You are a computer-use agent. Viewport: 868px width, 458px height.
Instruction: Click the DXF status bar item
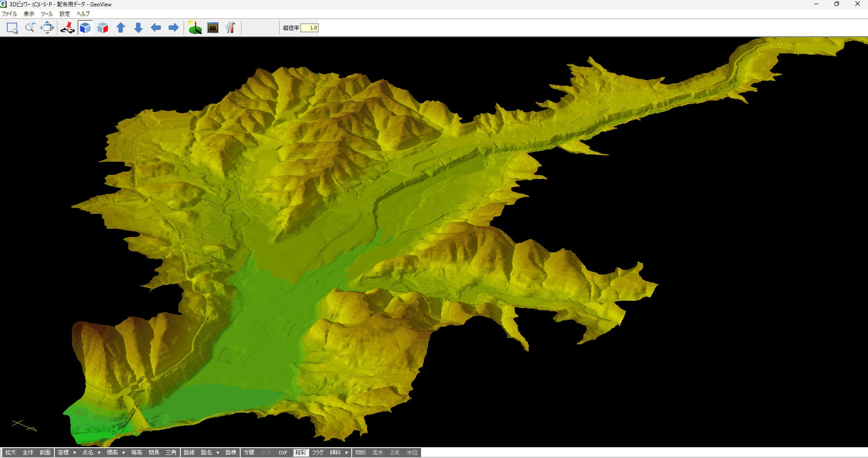pyautogui.click(x=283, y=453)
